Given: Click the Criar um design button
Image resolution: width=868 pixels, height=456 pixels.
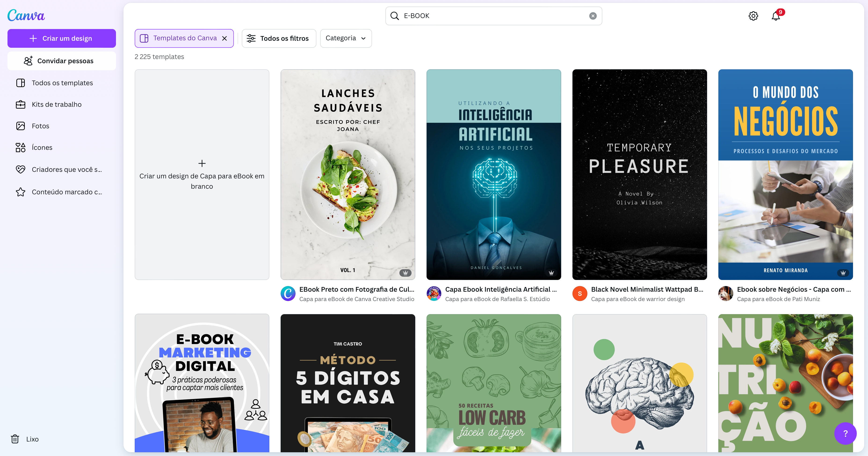Looking at the screenshot, I should tap(62, 38).
